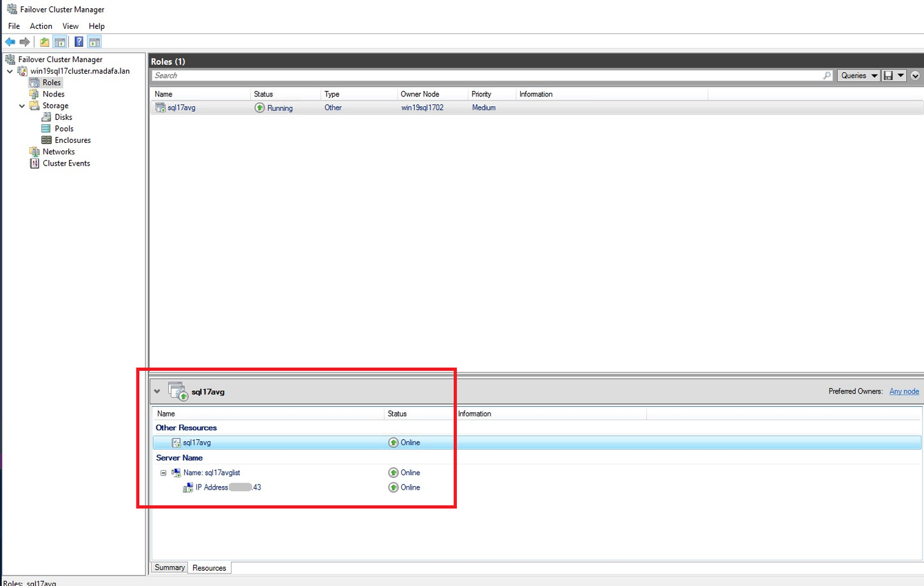Click the Forward arrow toolbar icon
Viewport: 924px width, 586px height.
point(25,42)
